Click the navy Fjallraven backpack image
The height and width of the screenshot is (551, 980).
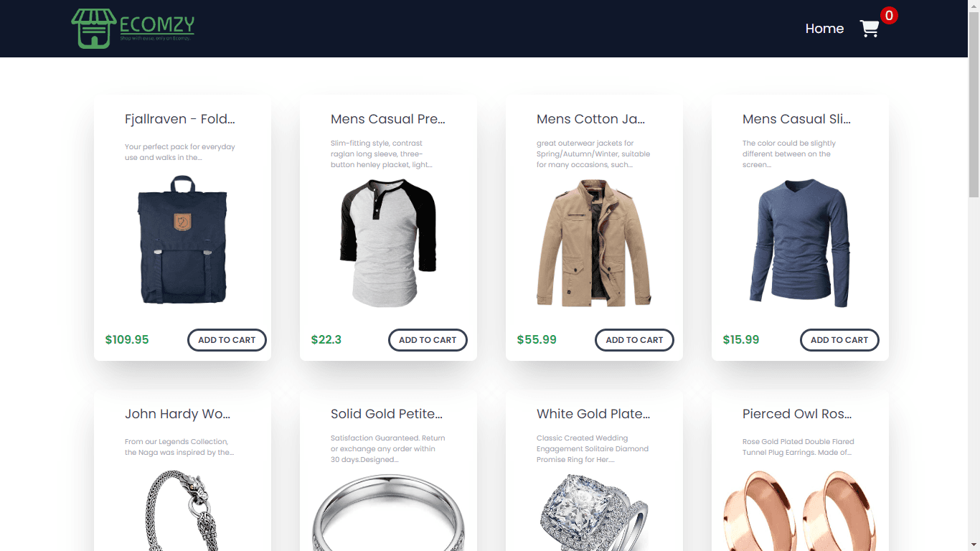(182, 240)
